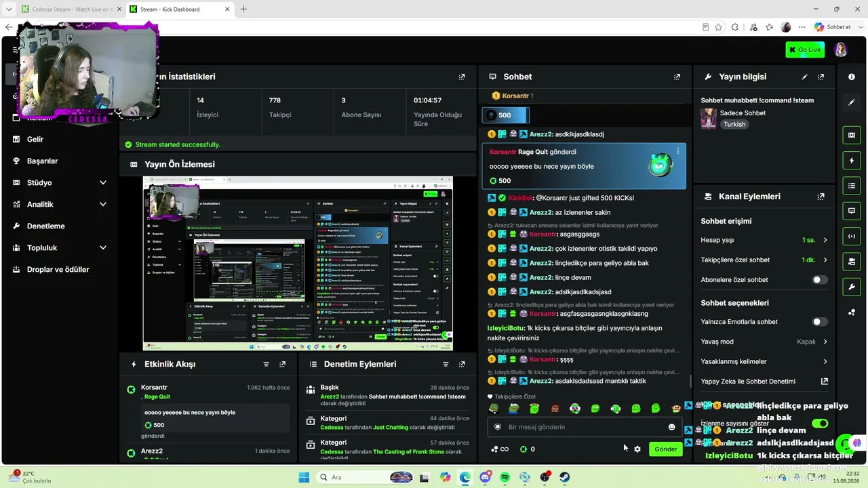Open the profile avatar menu
The height and width of the screenshot is (488, 868).
(x=841, y=49)
